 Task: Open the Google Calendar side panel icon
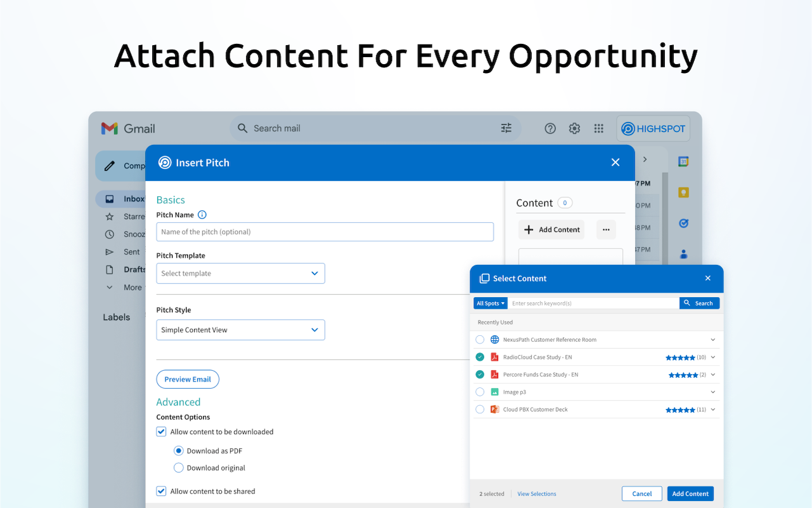(x=683, y=162)
